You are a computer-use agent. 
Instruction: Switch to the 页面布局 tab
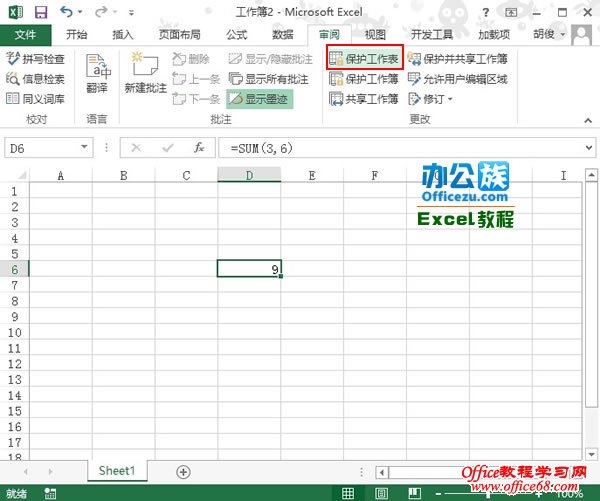click(x=179, y=35)
